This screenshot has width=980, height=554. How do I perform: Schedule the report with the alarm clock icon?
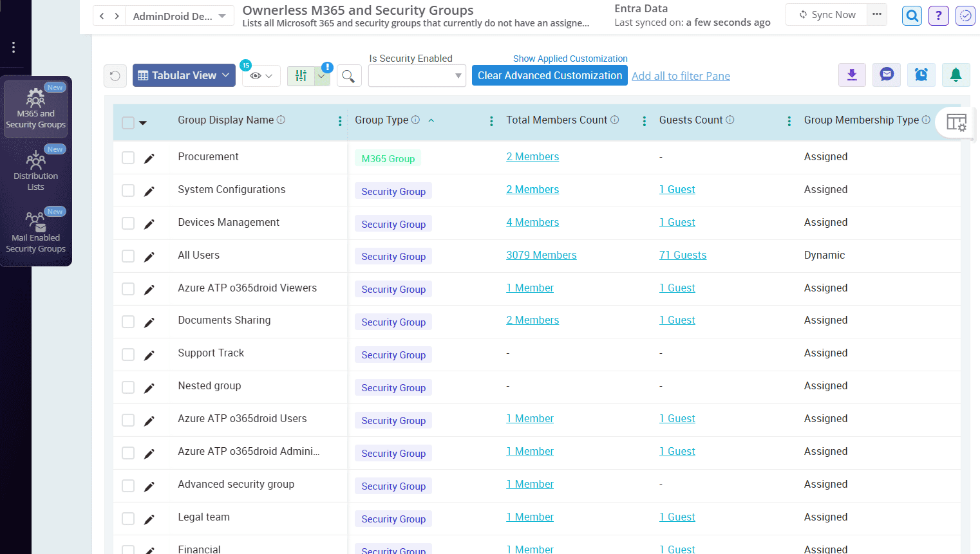pos(921,75)
